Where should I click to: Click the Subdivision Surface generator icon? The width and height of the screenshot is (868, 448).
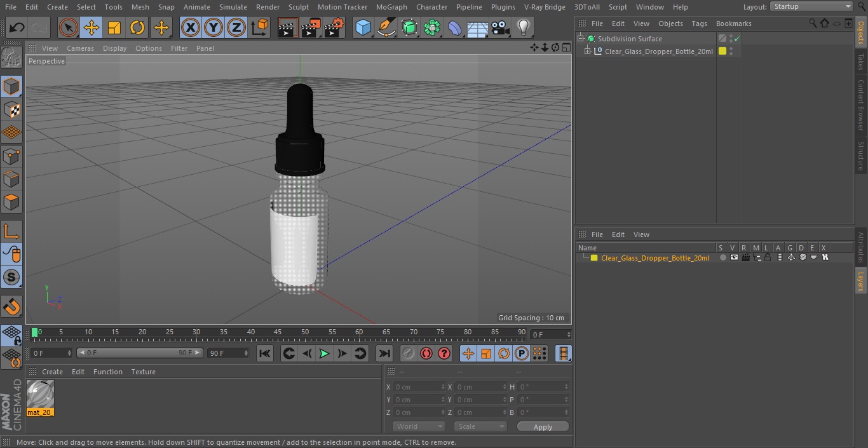(x=409, y=27)
